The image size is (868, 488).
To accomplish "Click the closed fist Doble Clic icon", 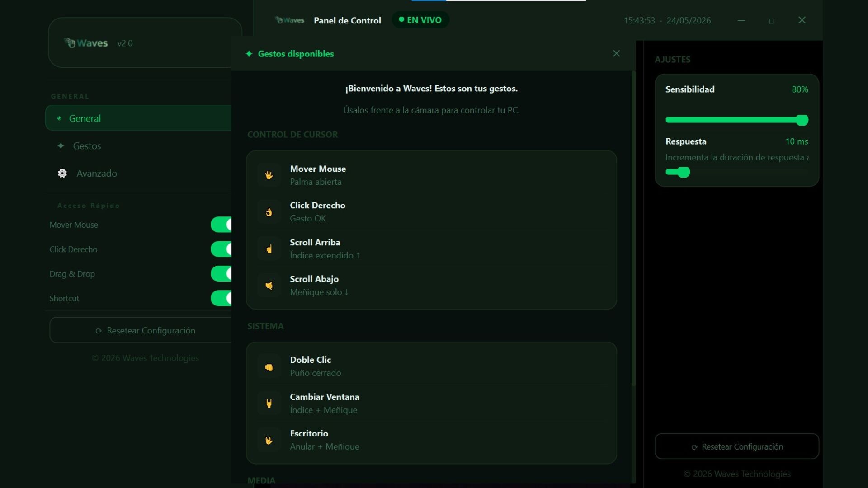I will coord(269,367).
